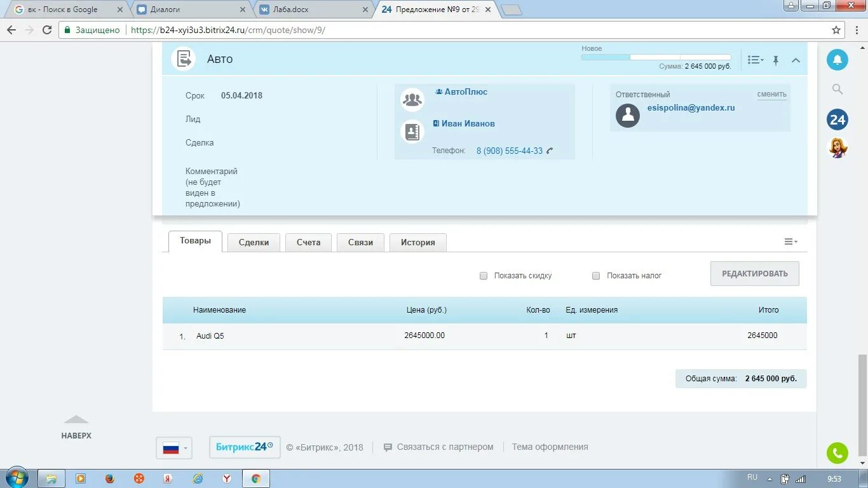This screenshot has height=488, width=868.
Task: Click the Наименование column header
Action: [219, 310]
